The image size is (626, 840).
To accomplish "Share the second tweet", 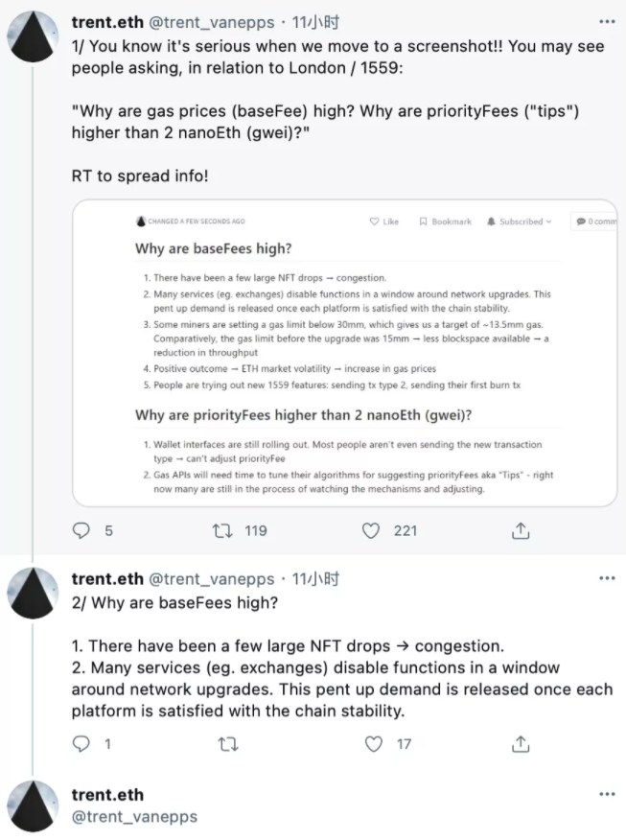I will click(520, 743).
